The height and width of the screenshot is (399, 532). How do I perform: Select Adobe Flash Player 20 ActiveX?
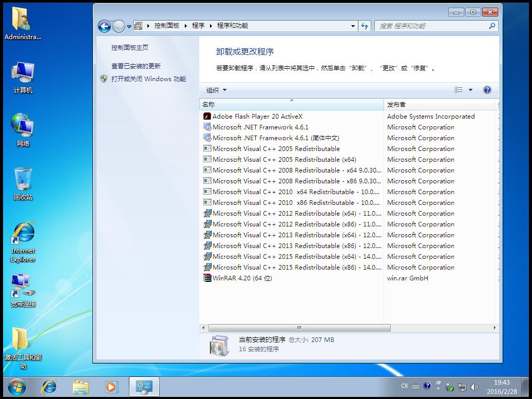[x=257, y=117]
